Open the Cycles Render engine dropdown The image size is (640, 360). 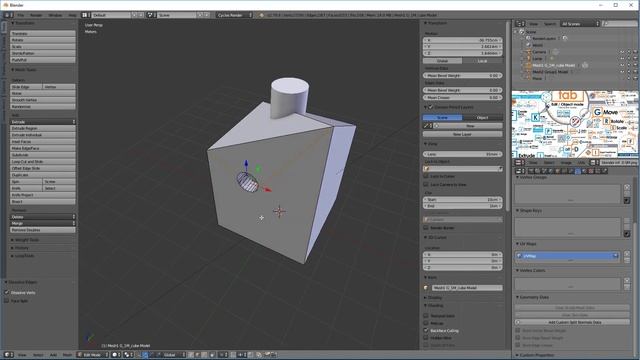[x=234, y=15]
